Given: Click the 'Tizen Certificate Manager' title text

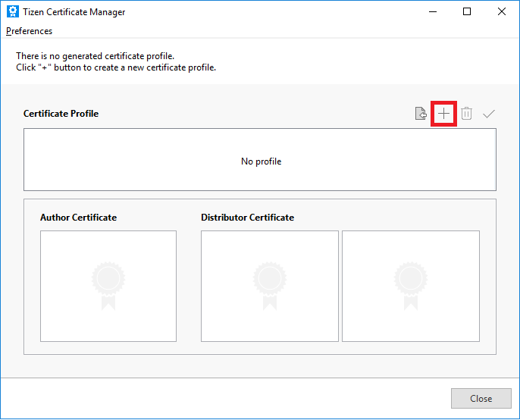Looking at the screenshot, I should [76, 12].
